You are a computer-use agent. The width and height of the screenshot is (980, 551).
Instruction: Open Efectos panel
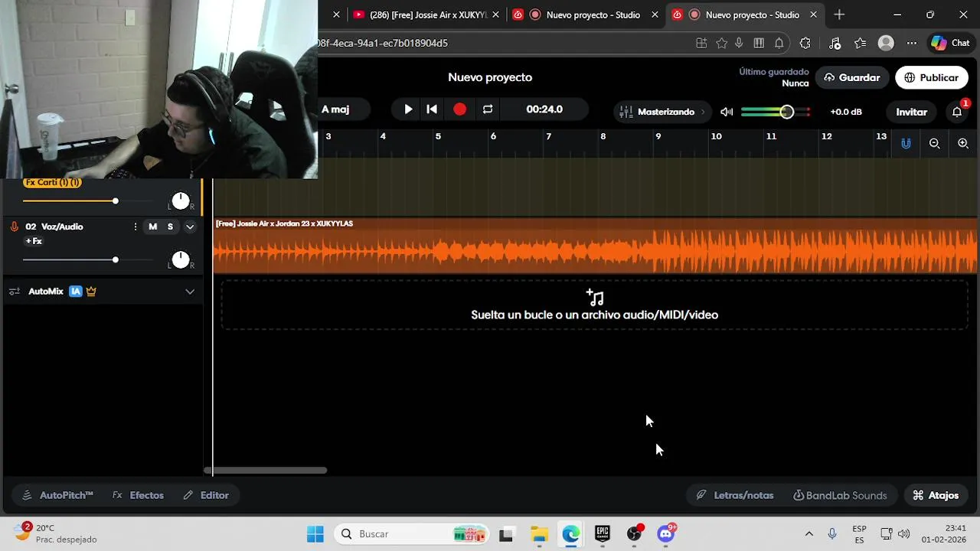(x=139, y=495)
